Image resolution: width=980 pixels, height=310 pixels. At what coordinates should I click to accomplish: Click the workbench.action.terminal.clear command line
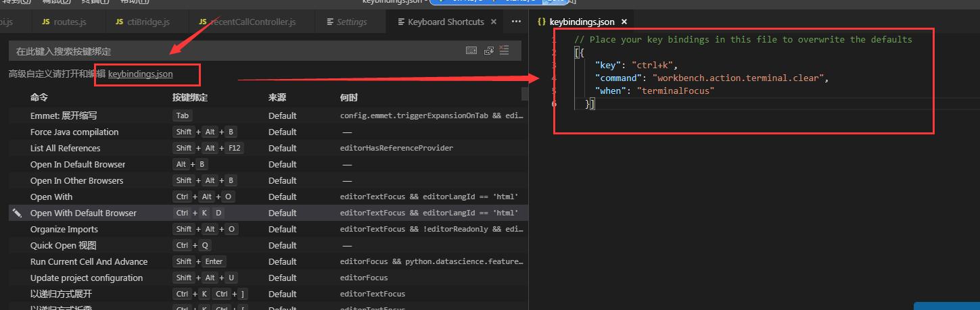[x=711, y=78]
